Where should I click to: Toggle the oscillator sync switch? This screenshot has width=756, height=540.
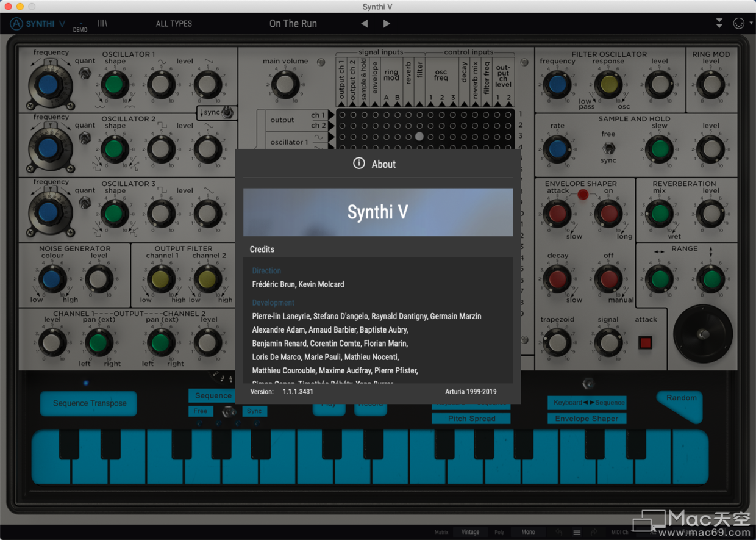(x=227, y=112)
